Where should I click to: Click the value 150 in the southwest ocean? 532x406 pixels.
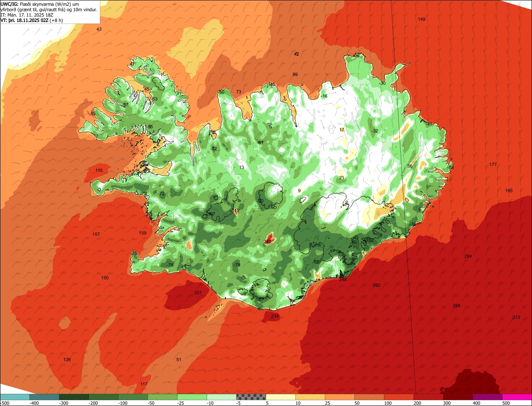pyautogui.click(x=105, y=278)
